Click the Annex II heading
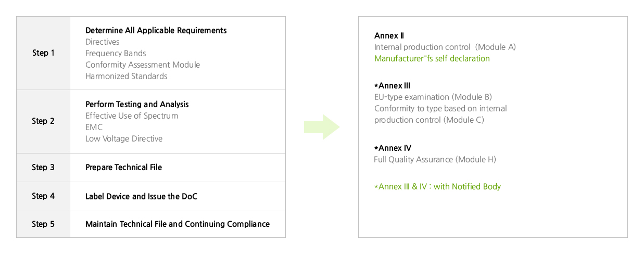 [x=389, y=36]
